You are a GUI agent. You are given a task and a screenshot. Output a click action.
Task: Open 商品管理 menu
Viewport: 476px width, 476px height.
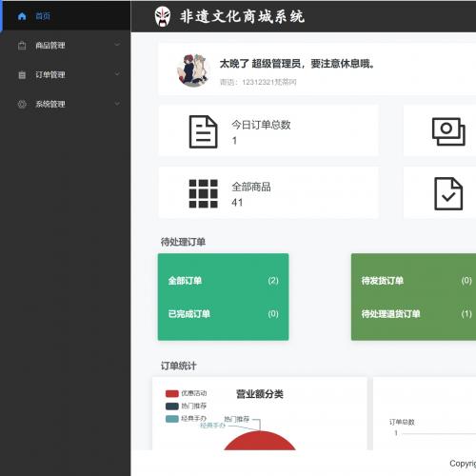coord(65,46)
